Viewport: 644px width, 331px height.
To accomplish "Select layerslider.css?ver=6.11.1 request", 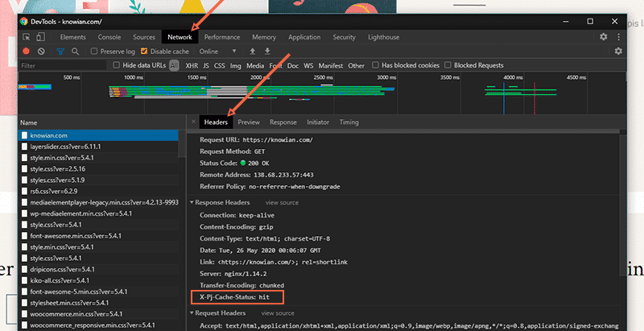I will [98, 147].
